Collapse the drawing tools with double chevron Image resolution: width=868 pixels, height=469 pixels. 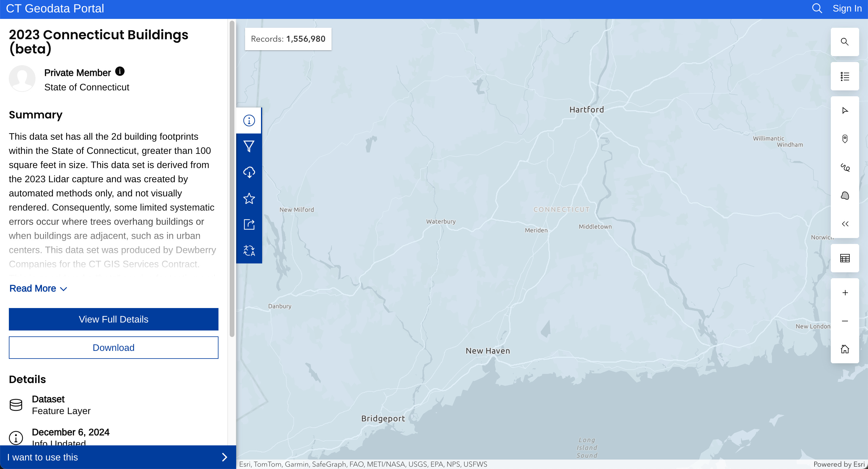click(x=844, y=224)
